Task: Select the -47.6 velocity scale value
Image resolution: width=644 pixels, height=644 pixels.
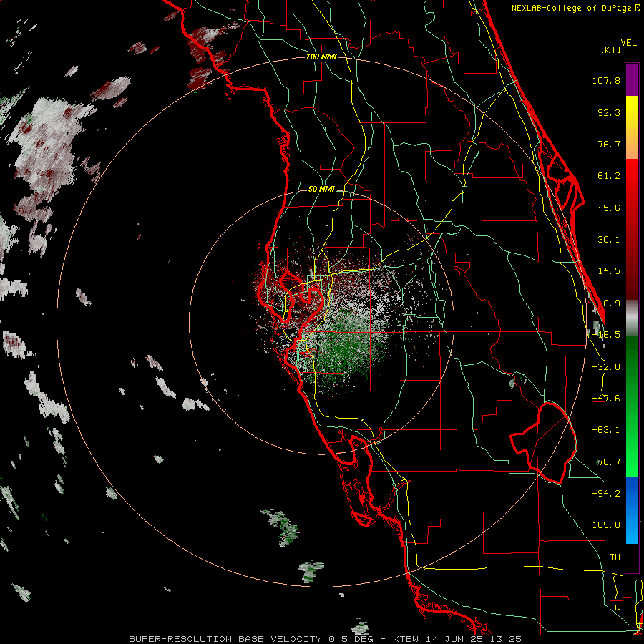Action: (x=606, y=399)
